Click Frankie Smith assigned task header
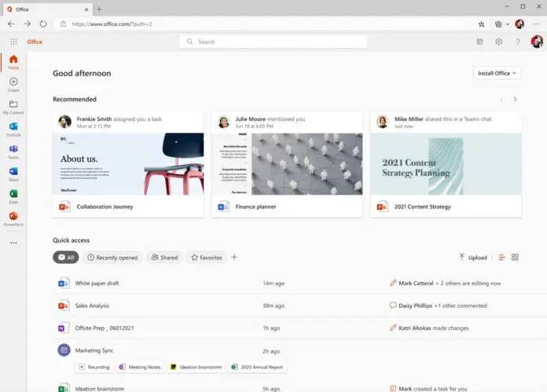547x392 pixels. [119, 122]
